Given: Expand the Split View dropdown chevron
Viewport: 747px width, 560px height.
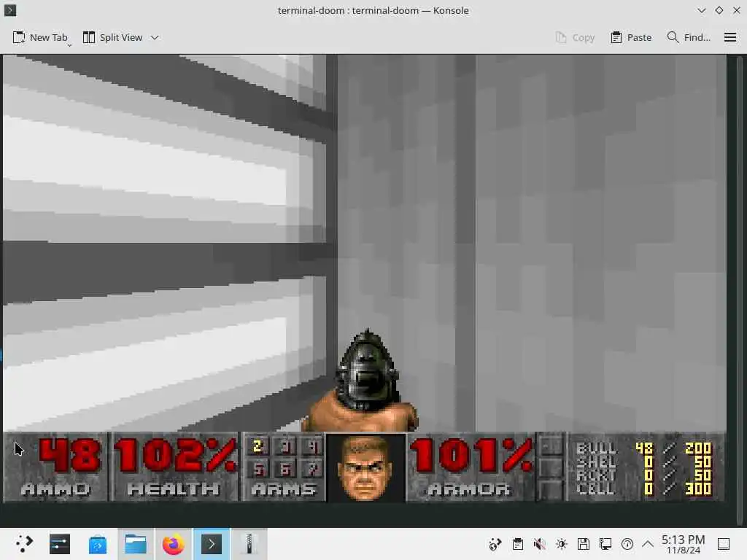Looking at the screenshot, I should pyautogui.click(x=155, y=37).
